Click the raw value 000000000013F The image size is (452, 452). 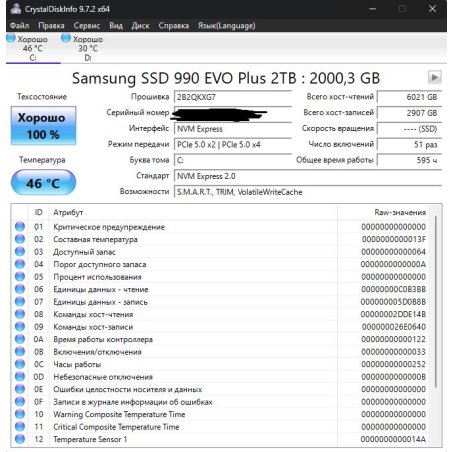tap(394, 239)
